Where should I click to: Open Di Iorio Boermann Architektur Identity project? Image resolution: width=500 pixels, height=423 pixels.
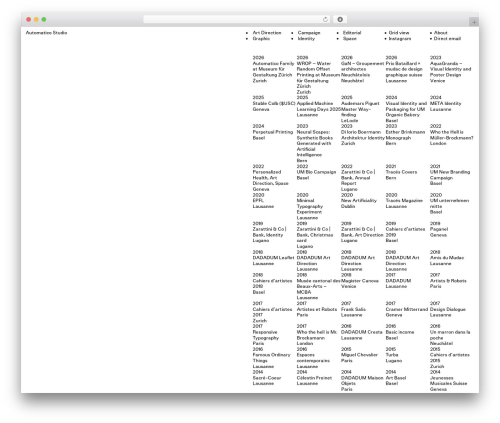click(363, 135)
